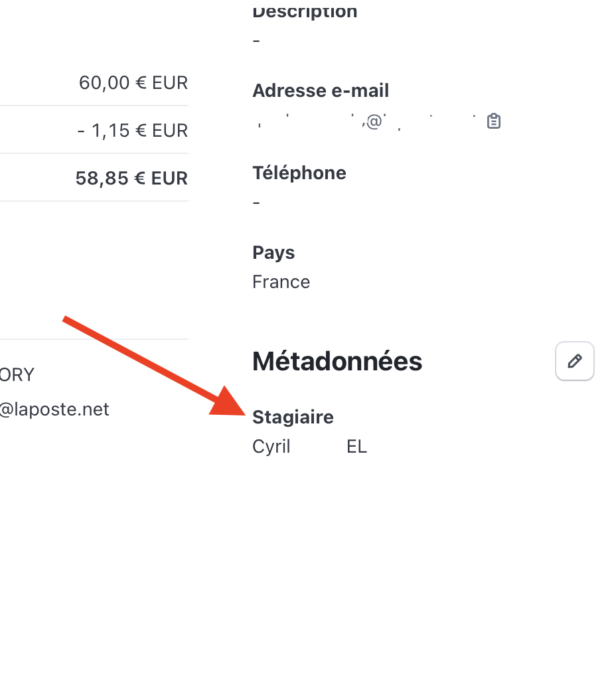Click the @laposte.net email text
Viewport: 616px width, 677px height.
(54, 410)
